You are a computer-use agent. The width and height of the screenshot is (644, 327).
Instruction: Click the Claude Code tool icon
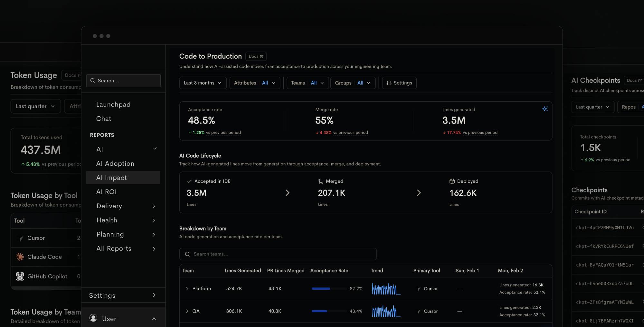pyautogui.click(x=20, y=257)
